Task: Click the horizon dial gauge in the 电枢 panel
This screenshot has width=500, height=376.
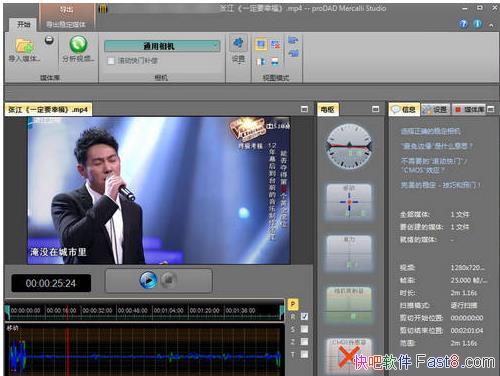Action: pos(349,146)
